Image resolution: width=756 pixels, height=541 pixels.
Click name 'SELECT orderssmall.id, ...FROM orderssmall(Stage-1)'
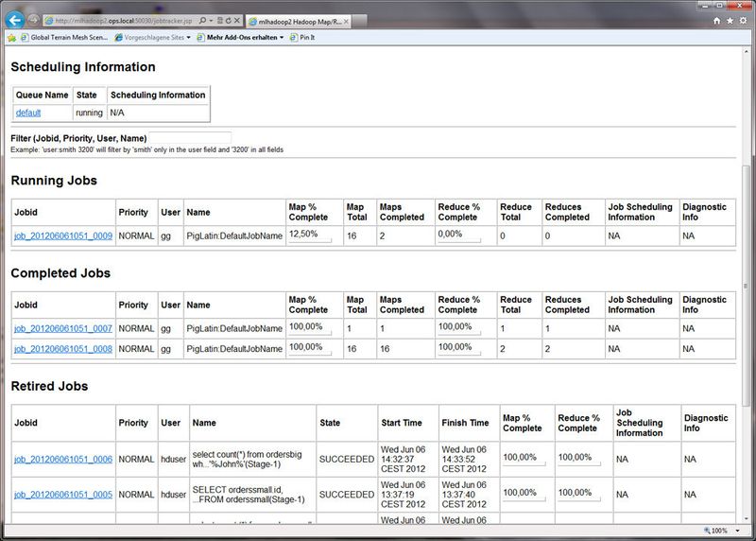point(249,495)
